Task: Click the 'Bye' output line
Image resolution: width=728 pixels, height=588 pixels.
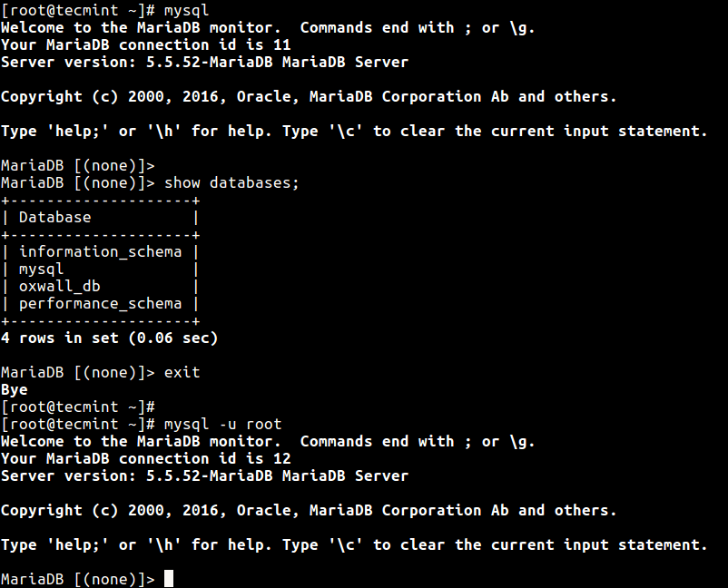Action: [15, 389]
